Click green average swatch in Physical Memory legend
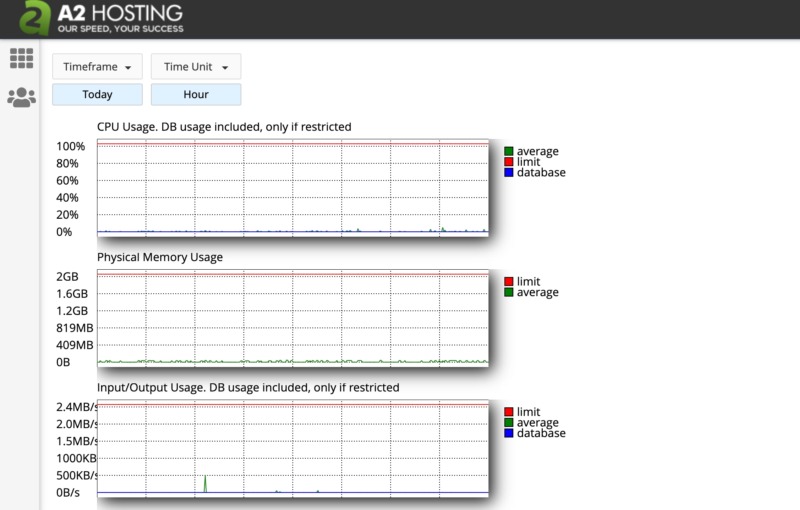The height and width of the screenshot is (510, 800). point(509,293)
